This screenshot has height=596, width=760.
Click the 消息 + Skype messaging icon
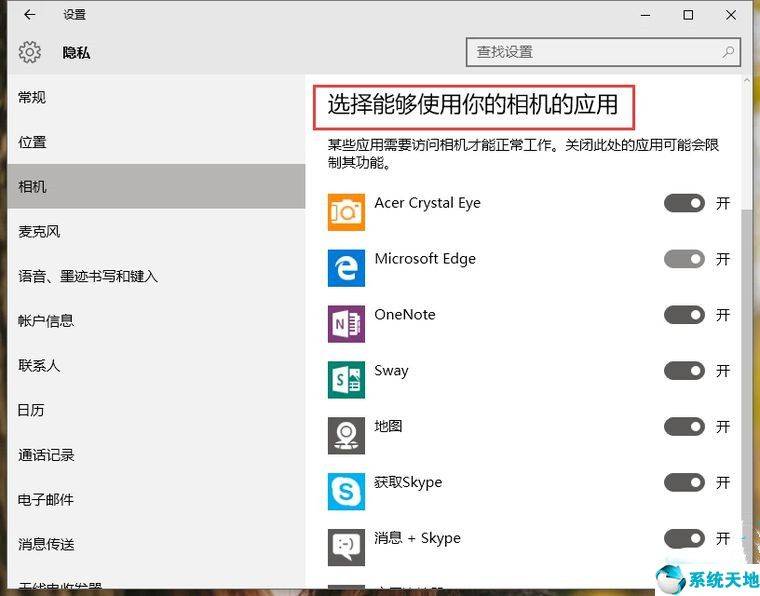pos(346,548)
